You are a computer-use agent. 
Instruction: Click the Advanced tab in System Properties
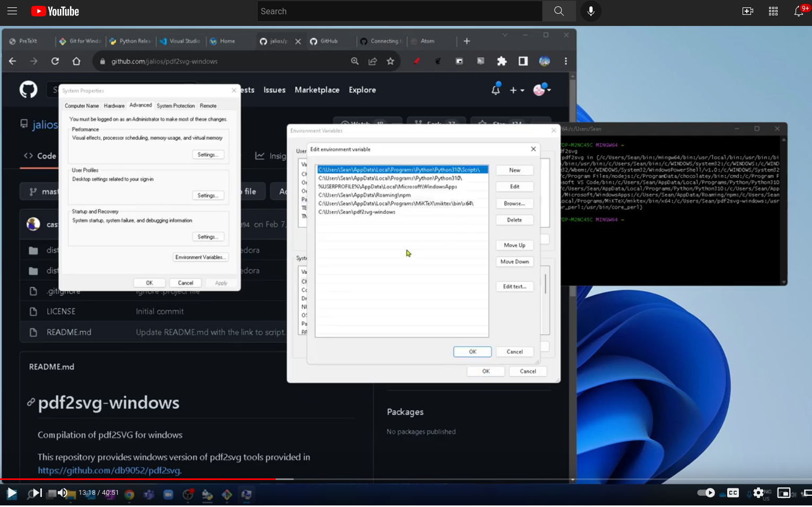click(x=140, y=105)
